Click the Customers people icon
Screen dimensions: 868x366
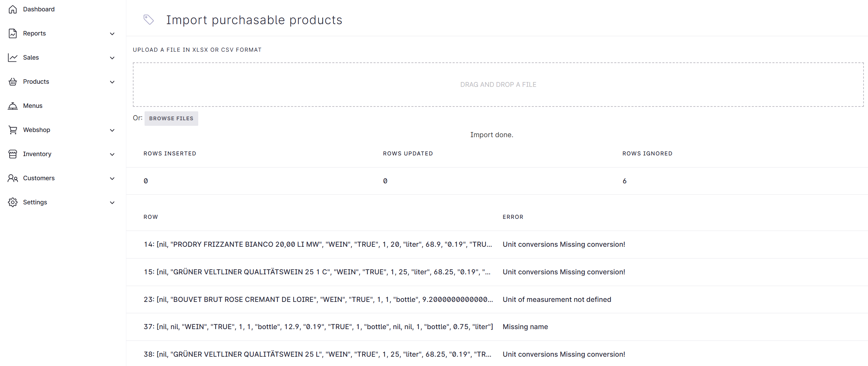(13, 178)
